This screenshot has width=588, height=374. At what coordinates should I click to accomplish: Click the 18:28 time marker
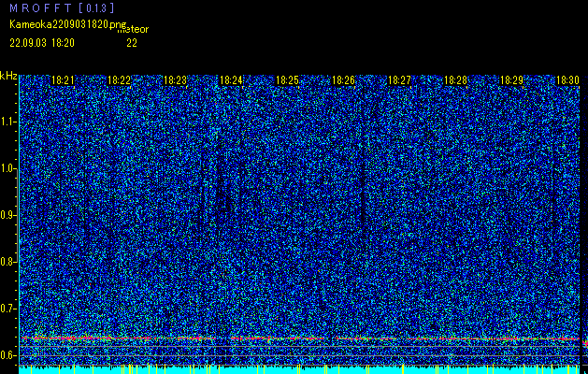[x=455, y=80]
